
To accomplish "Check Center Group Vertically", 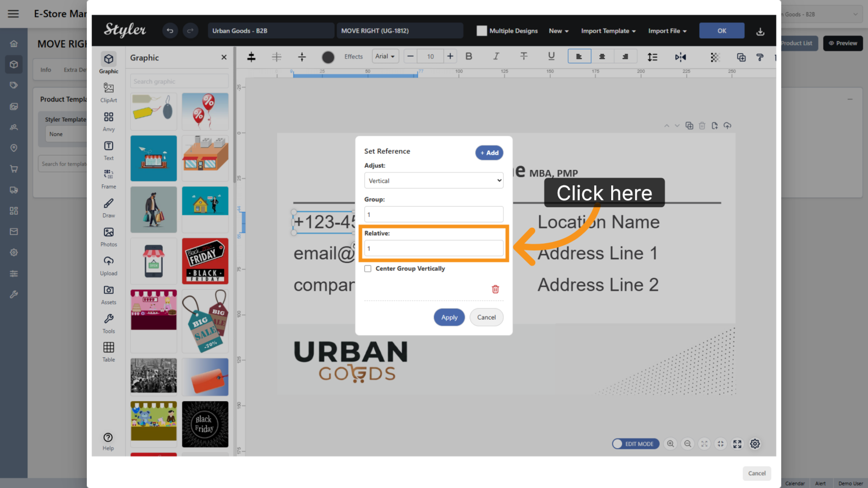I will point(368,269).
